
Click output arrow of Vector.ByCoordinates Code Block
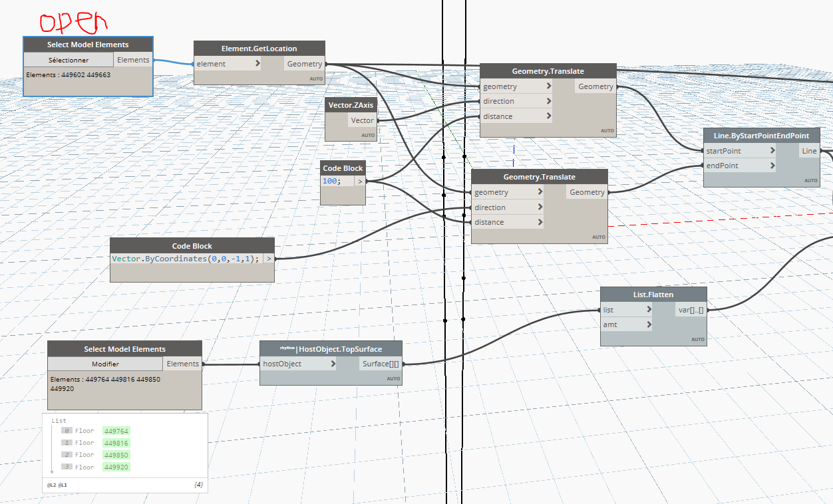click(x=269, y=259)
